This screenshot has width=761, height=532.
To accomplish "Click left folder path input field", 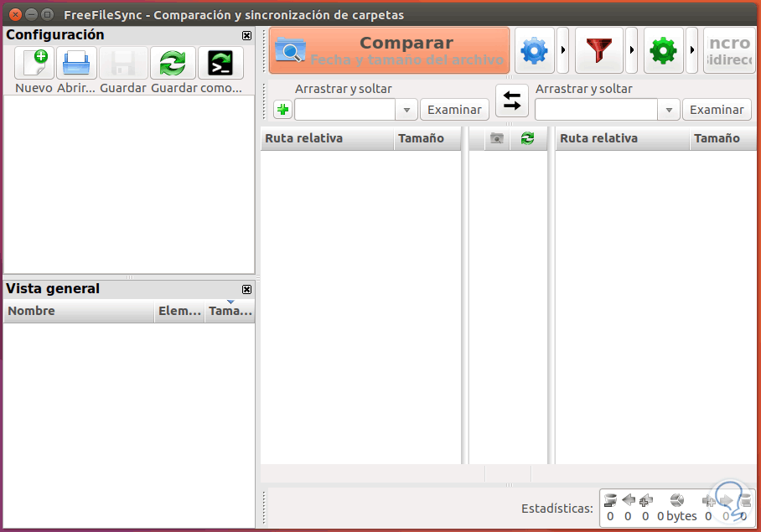I will point(344,110).
